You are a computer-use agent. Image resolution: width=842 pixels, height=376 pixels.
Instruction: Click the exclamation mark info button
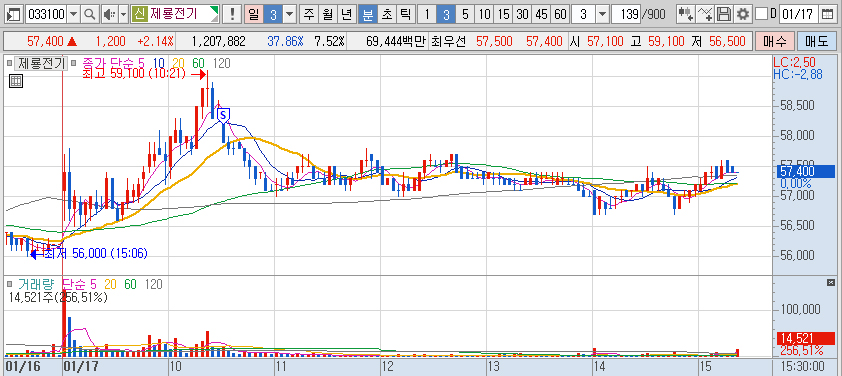[232, 15]
